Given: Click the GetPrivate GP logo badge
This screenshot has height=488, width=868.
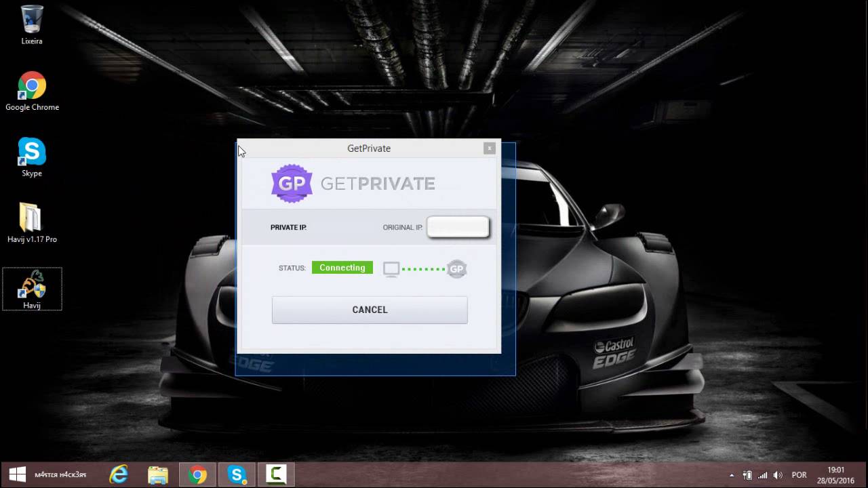Looking at the screenshot, I should tap(292, 184).
